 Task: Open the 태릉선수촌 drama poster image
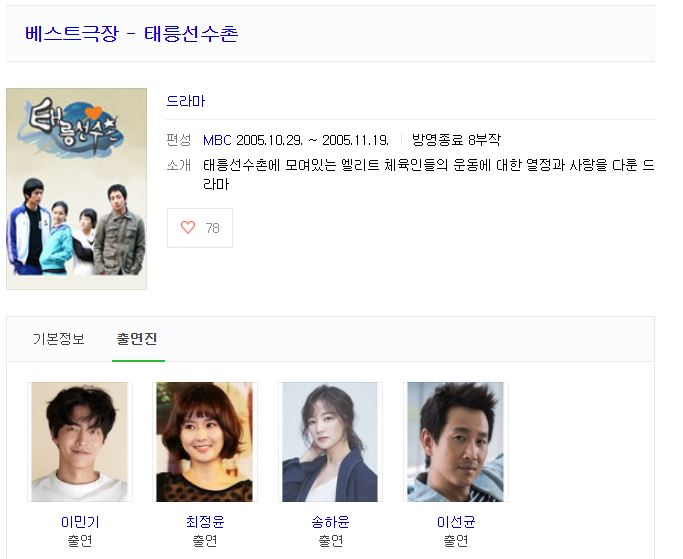click(77, 189)
